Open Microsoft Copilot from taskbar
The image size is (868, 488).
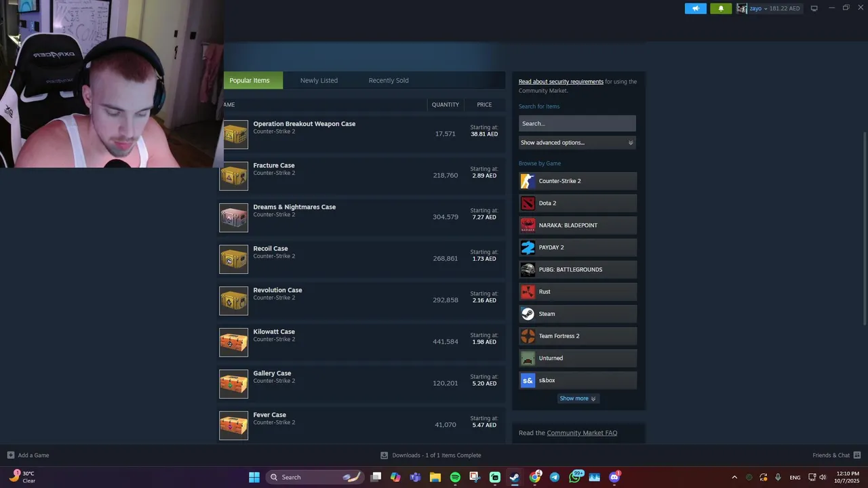395,477
